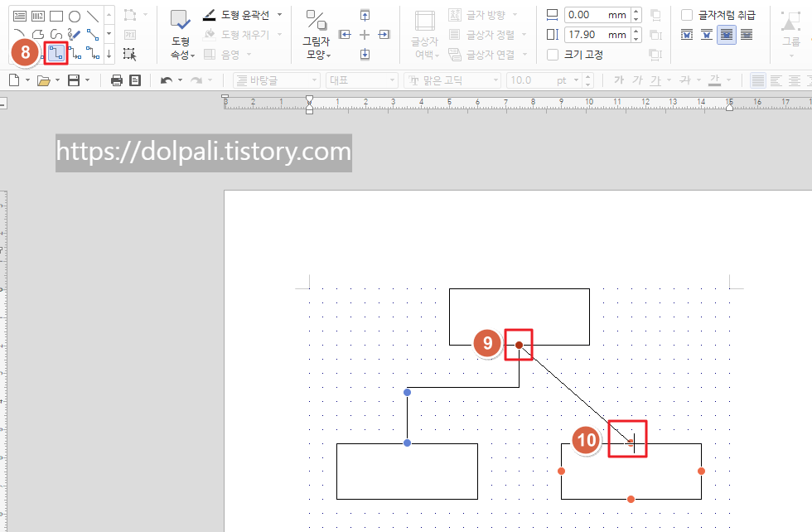Viewport: 812px width, 532px height.
Task: Click the Save document icon
Action: [75, 80]
